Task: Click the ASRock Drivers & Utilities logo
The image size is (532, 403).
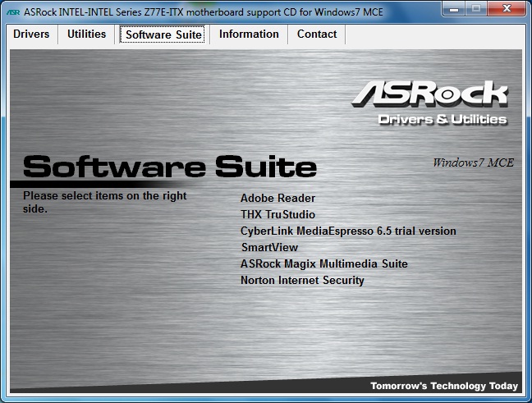Action: pos(430,103)
